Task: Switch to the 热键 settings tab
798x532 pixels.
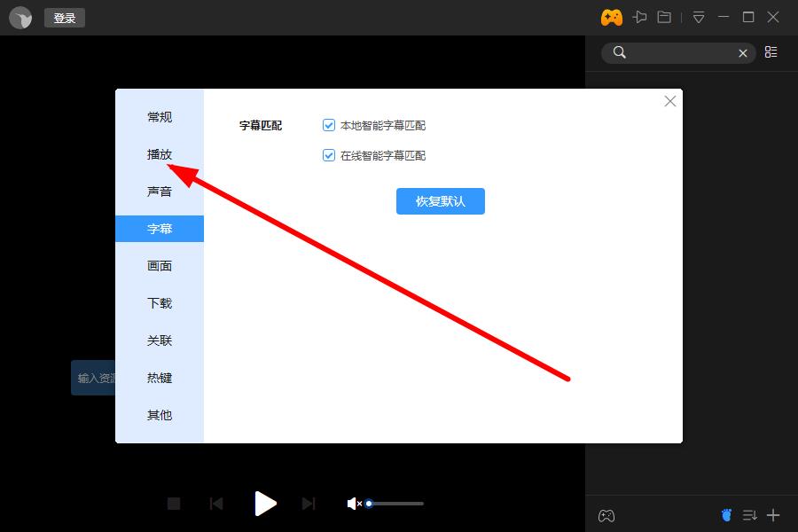Action: click(x=160, y=378)
